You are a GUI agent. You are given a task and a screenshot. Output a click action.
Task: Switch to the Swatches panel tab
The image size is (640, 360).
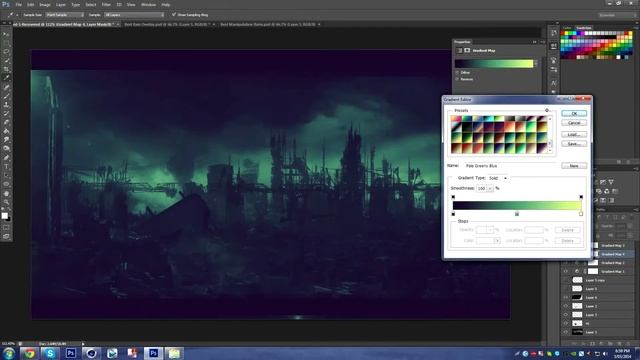583,28
